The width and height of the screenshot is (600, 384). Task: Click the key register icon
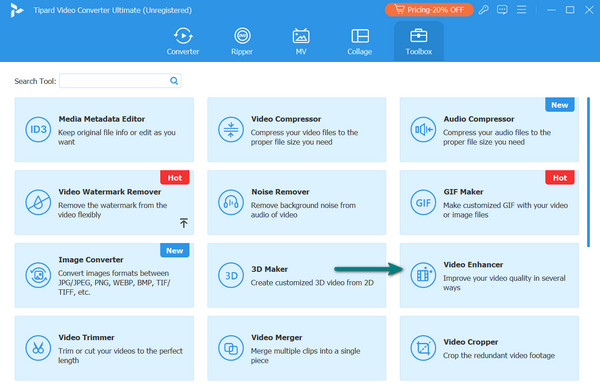click(484, 10)
